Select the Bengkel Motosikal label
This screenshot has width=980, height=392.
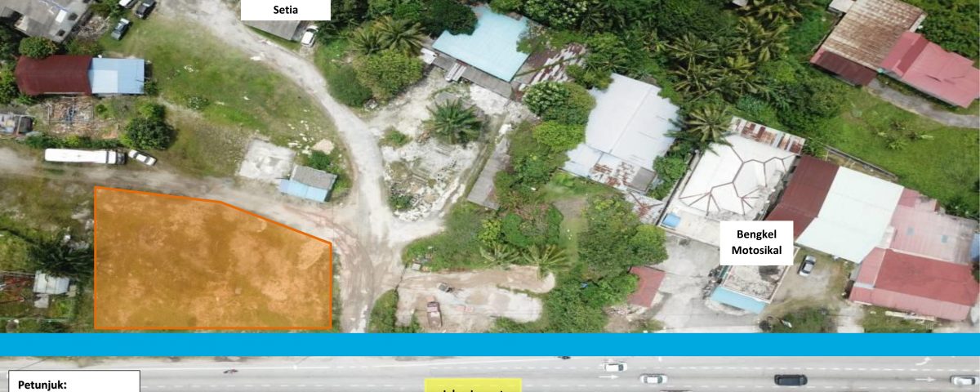click(x=756, y=243)
